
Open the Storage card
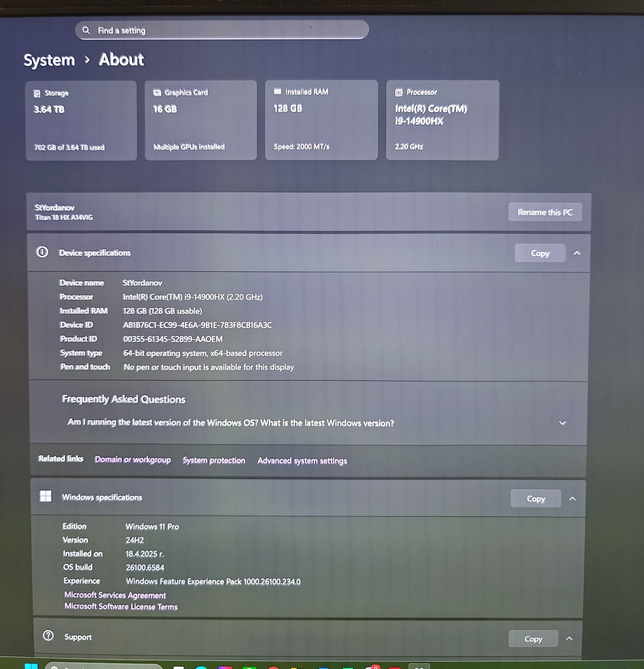[x=81, y=121]
